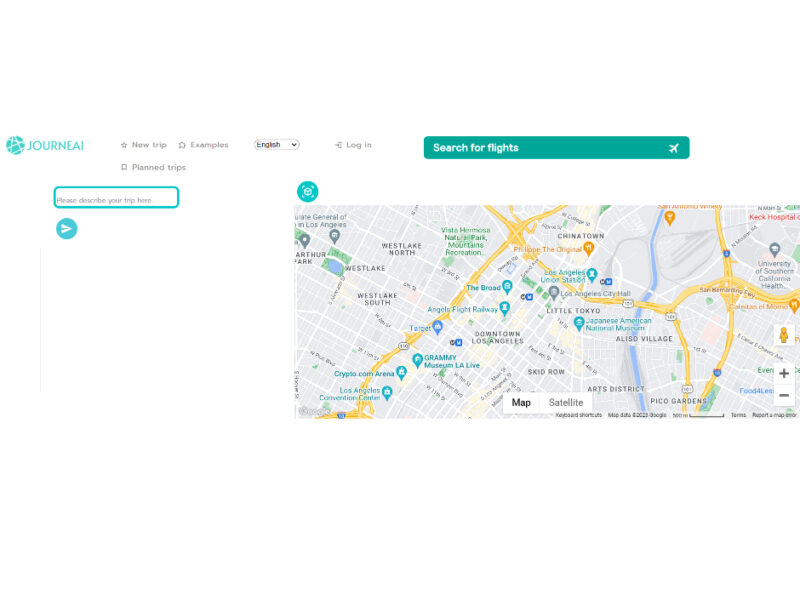Screen dimensions: 800x600
Task: Go to Examples page
Action: (x=203, y=145)
